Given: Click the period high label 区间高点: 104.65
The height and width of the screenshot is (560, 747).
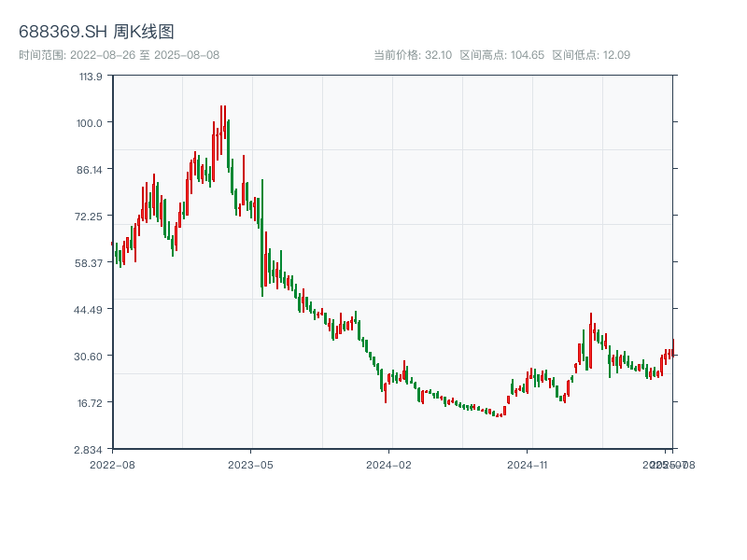Looking at the screenshot, I should coord(502,55).
